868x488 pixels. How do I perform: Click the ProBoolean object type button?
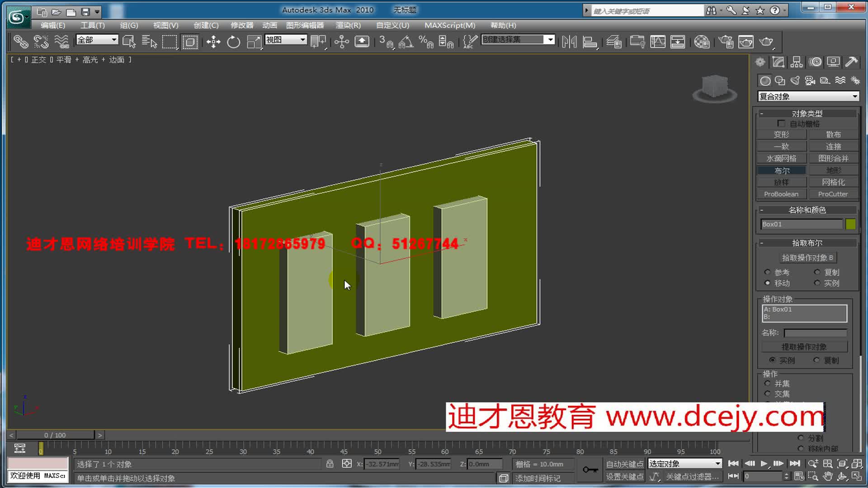pos(781,194)
